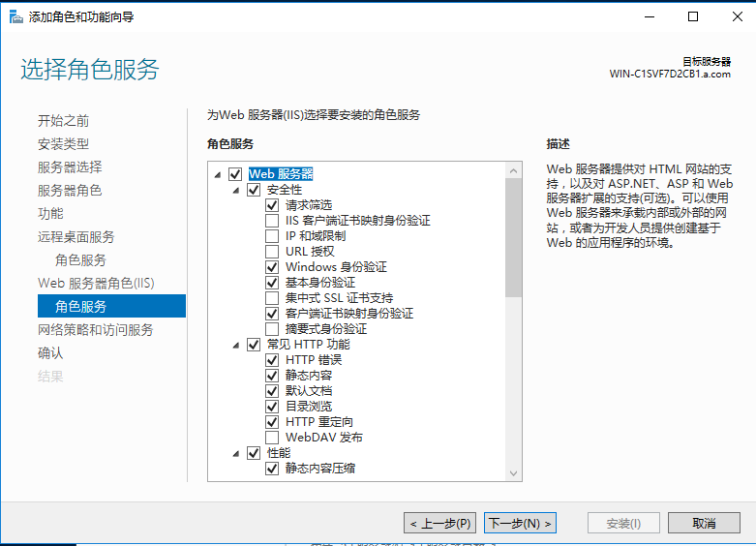Uncheck HTTP 错误 checkbox
This screenshot has width=756, height=546.
click(x=272, y=360)
